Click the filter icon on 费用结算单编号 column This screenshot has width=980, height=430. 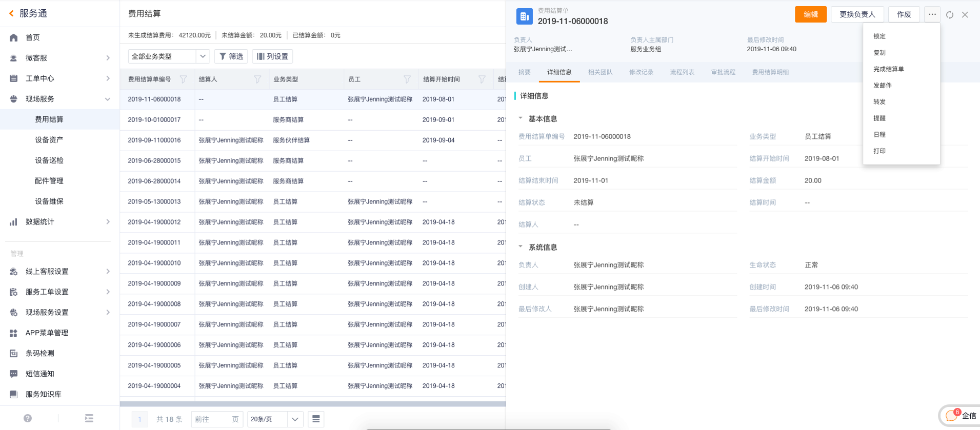(183, 79)
